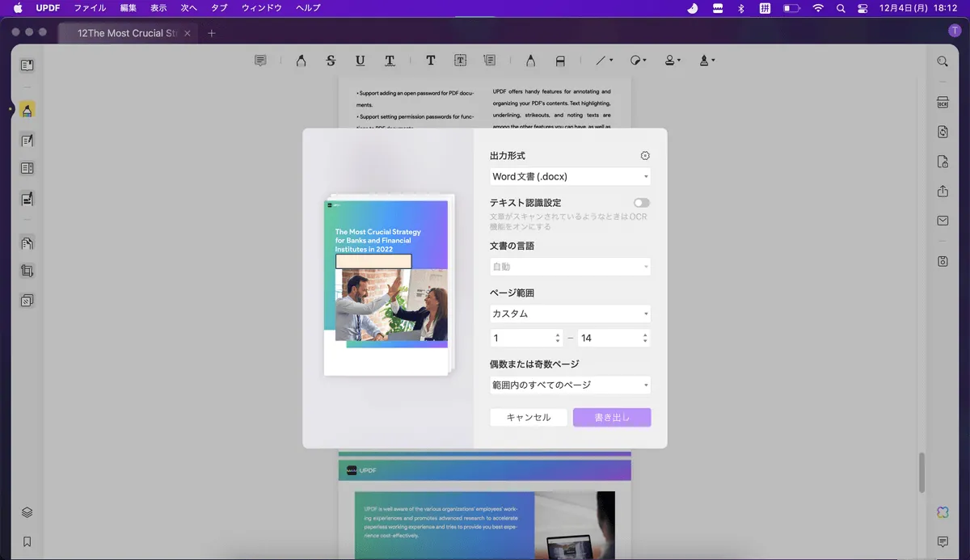970x560 pixels.
Task: Close the 12The Most Crucial tab
Action: (x=188, y=33)
